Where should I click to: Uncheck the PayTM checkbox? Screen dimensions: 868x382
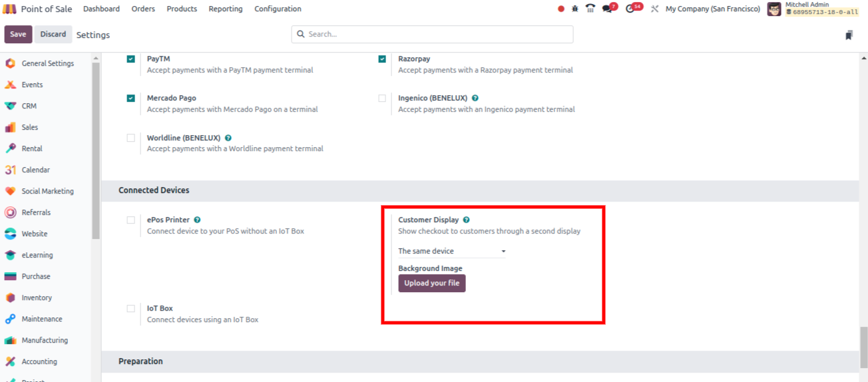coord(131,59)
